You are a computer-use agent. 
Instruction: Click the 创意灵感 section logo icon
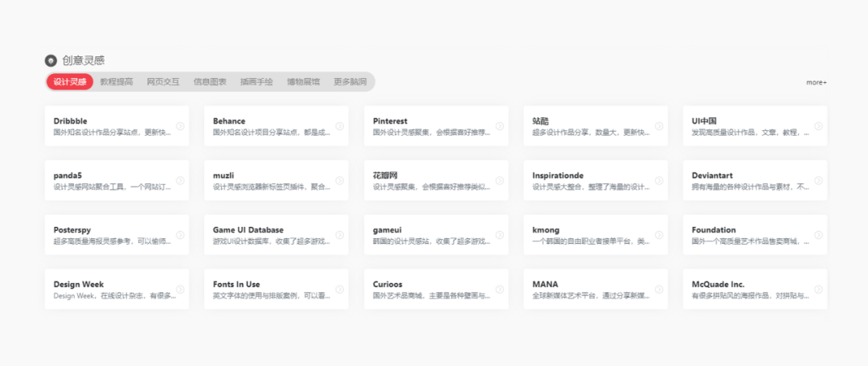tap(51, 60)
